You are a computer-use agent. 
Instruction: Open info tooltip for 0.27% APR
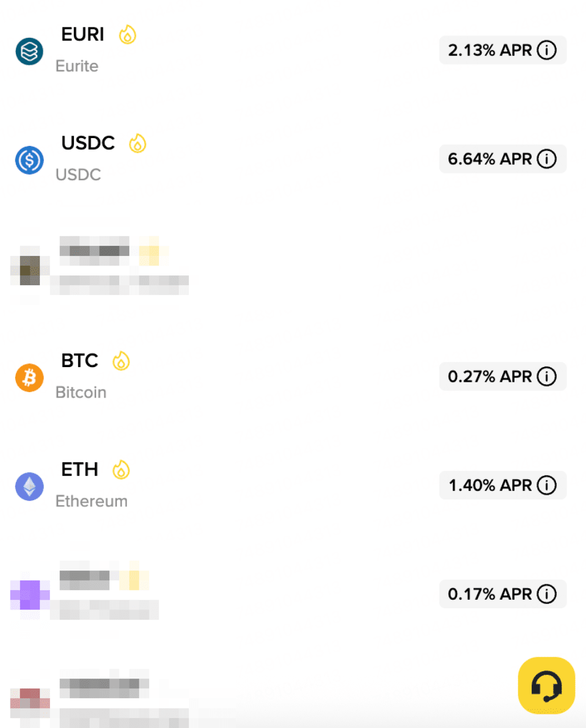(x=546, y=377)
